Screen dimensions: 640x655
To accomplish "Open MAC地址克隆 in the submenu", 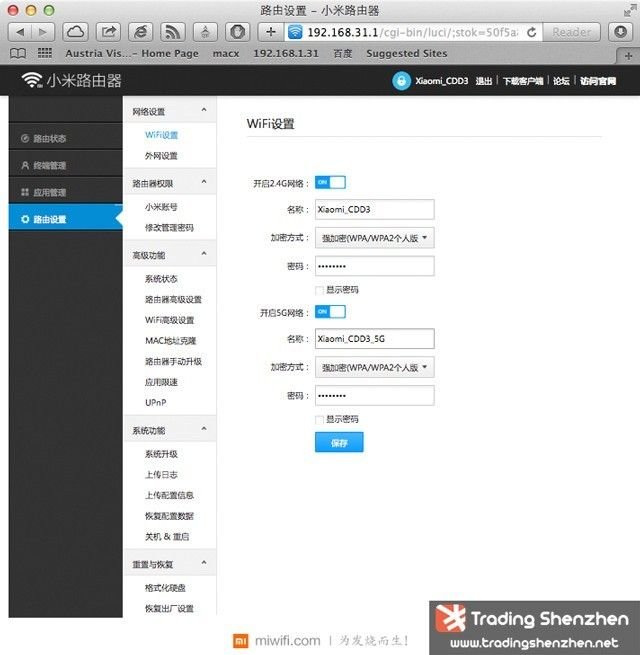I will point(170,340).
